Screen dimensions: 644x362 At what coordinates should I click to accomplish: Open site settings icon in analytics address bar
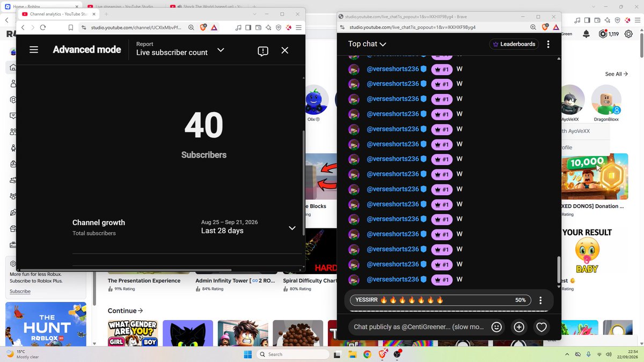coord(83,27)
